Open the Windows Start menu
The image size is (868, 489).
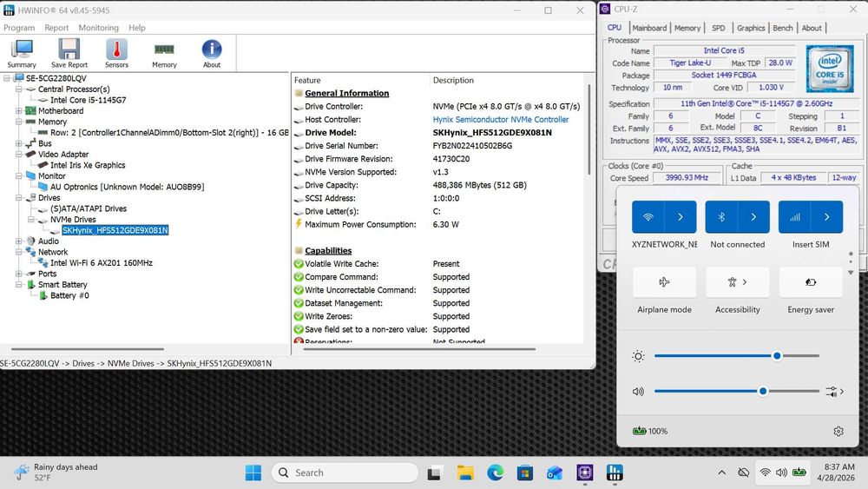pos(253,472)
